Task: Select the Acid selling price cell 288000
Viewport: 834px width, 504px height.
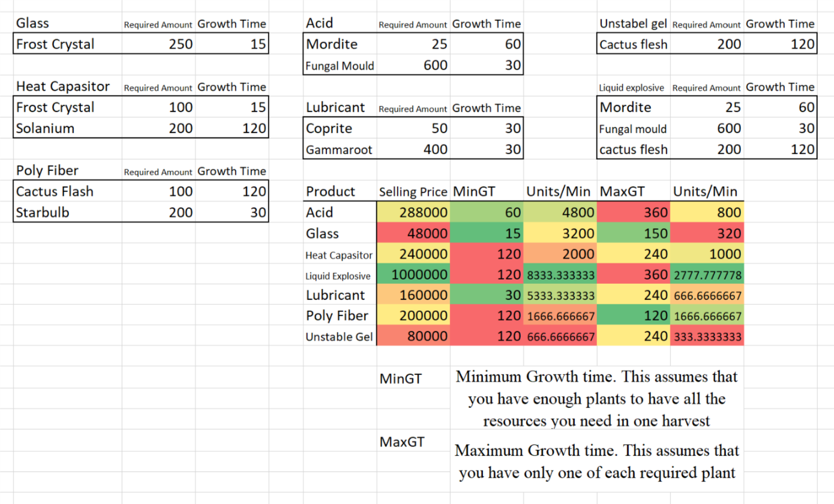Action: [413, 212]
